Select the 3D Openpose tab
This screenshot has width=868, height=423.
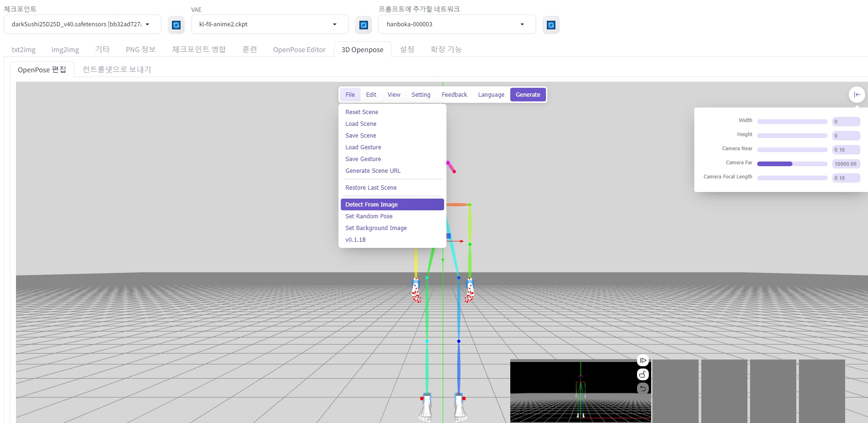362,49
